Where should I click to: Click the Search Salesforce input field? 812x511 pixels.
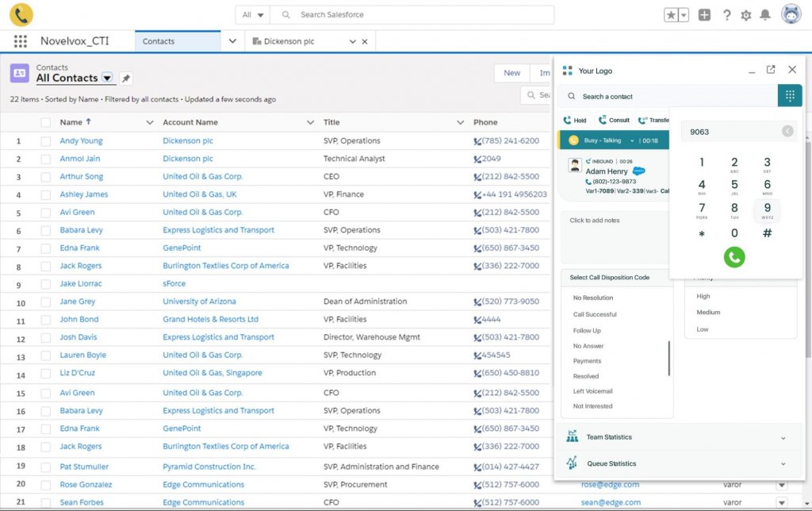point(420,15)
